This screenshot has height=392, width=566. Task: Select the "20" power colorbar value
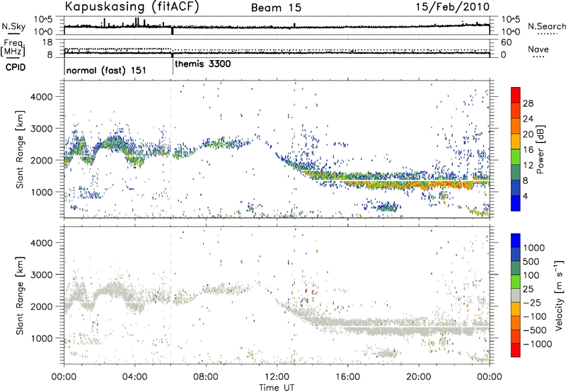528,134
